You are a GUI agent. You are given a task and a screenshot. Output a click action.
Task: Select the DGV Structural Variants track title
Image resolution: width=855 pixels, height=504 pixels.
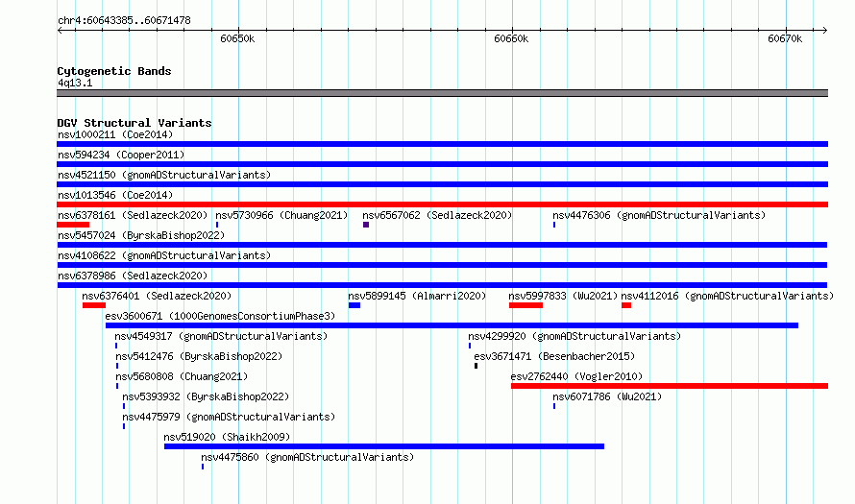[x=134, y=123]
